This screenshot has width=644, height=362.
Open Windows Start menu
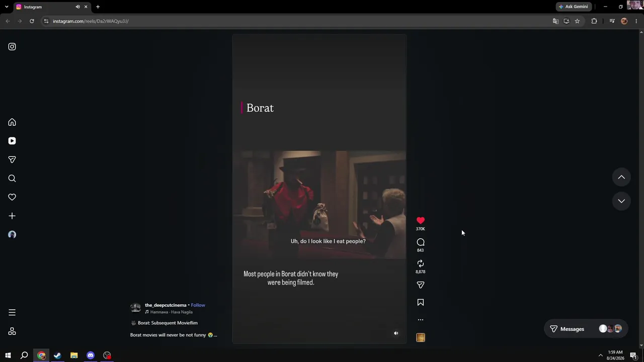tap(8, 355)
